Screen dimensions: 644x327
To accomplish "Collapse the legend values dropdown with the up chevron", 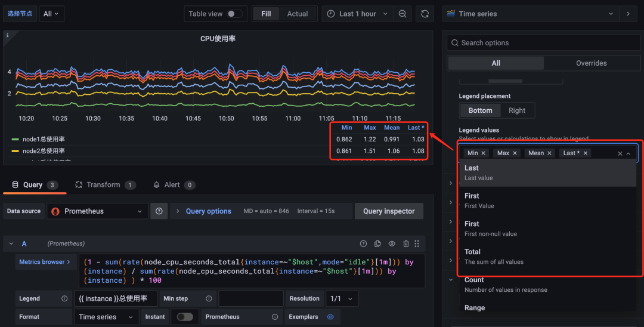I will [628, 153].
